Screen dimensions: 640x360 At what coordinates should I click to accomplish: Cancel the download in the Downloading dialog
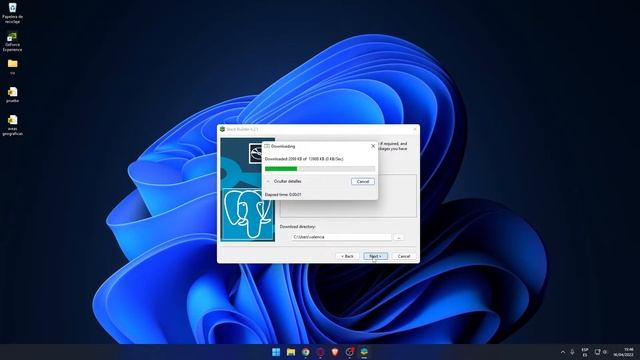362,181
